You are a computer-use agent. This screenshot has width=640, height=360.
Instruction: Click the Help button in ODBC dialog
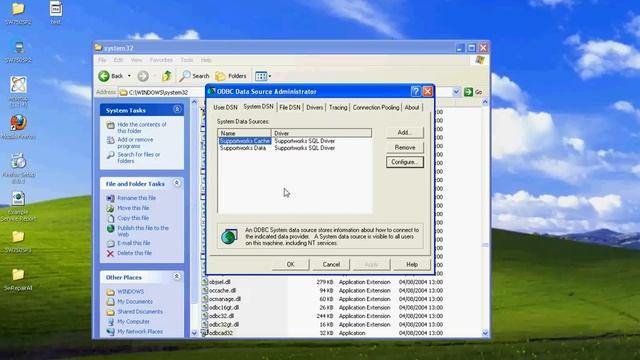pos(412,264)
